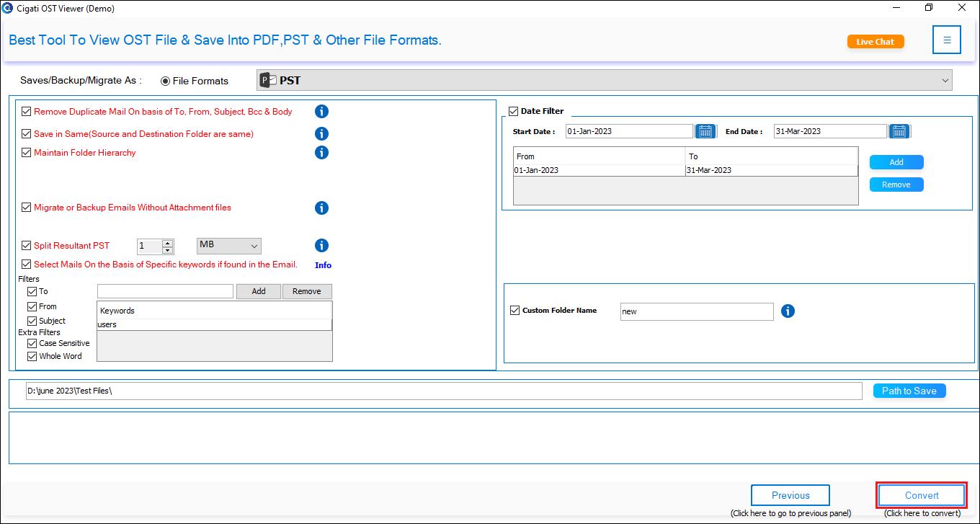Go back with Previous button
This screenshot has height=524, width=980.
(790, 495)
